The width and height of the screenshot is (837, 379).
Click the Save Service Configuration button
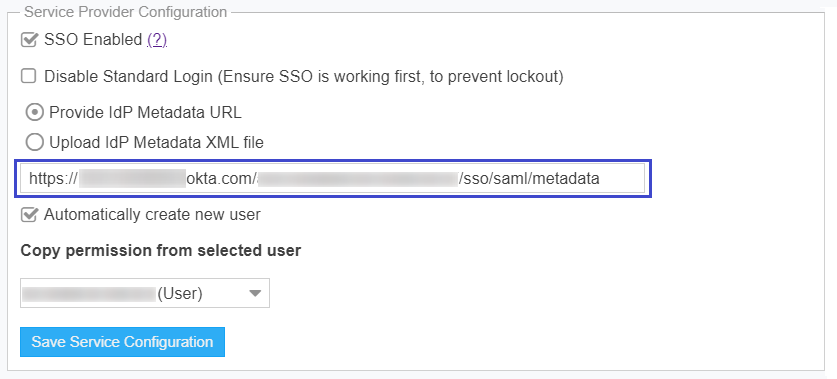[x=122, y=342]
